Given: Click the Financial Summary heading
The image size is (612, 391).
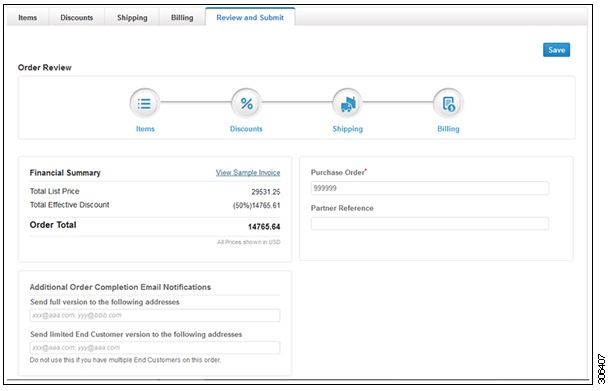Looking at the screenshot, I should coord(65,173).
